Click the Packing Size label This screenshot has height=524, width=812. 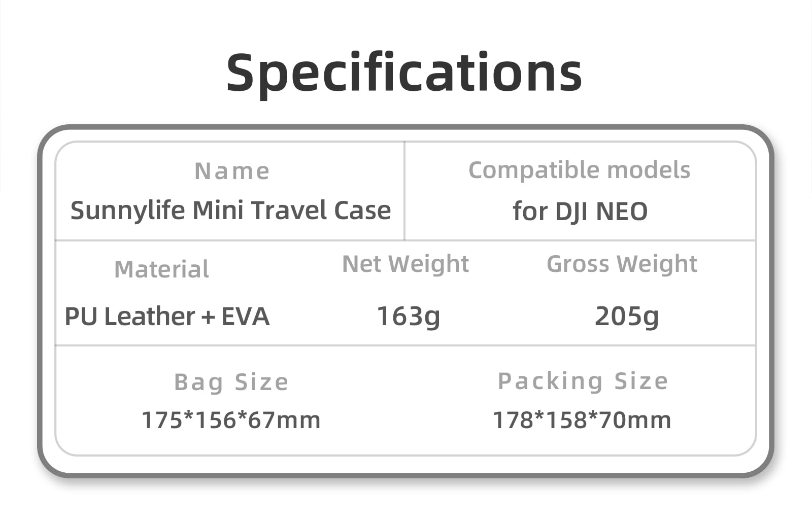coord(583,381)
